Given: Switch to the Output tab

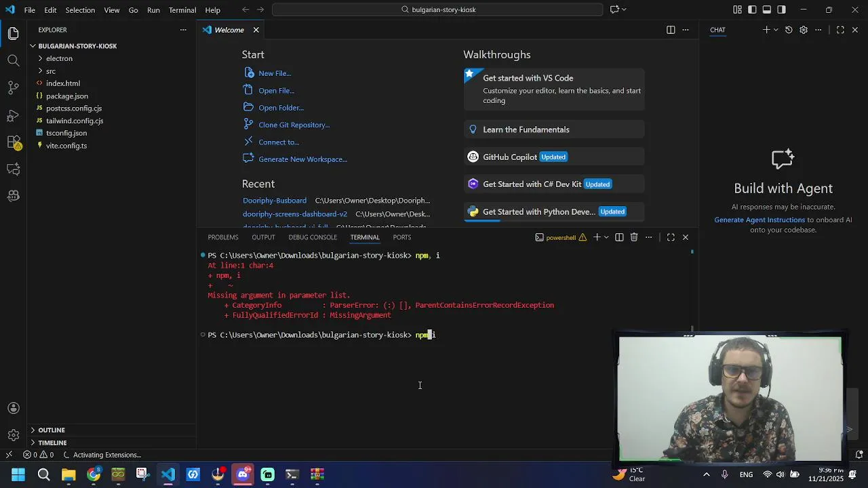Looking at the screenshot, I should 263,237.
